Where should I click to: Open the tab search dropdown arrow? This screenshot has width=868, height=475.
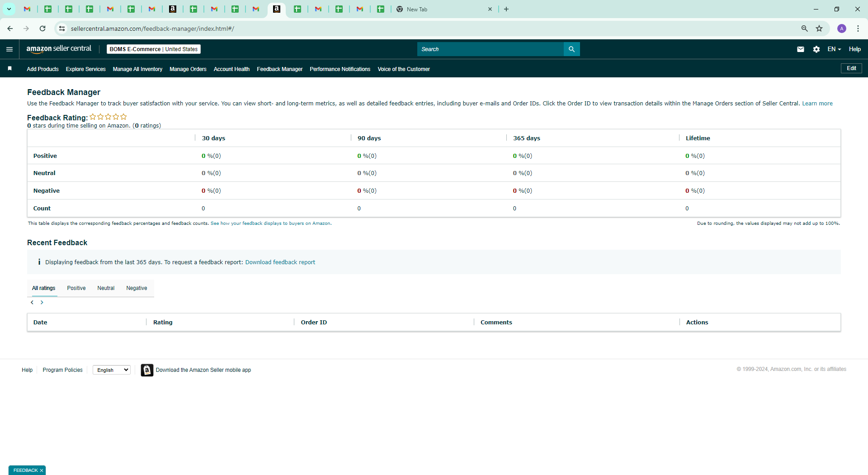(9, 9)
